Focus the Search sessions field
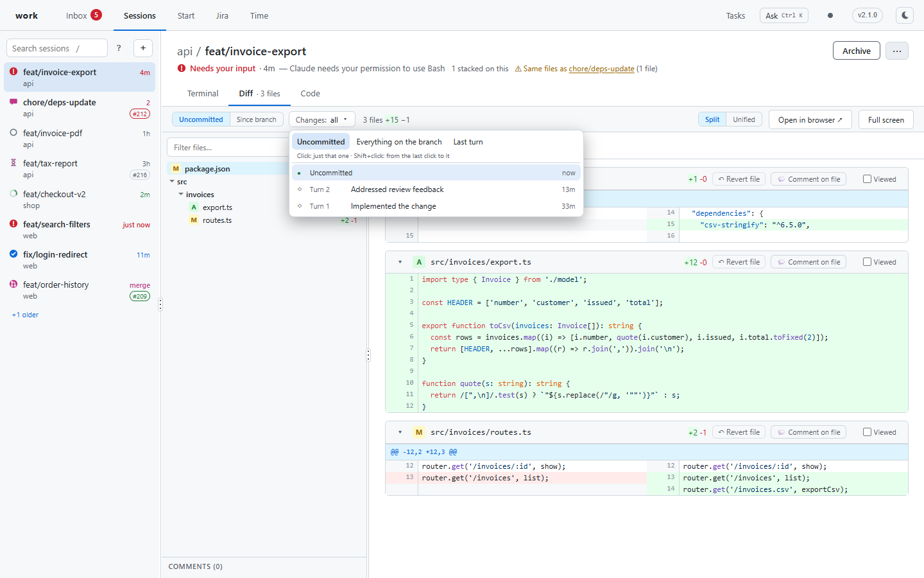 click(57, 48)
